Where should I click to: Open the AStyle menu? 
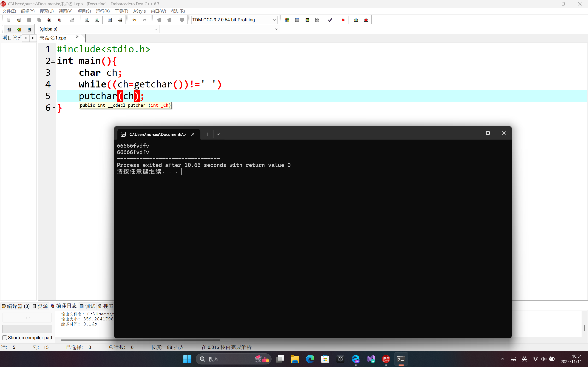pyautogui.click(x=139, y=11)
